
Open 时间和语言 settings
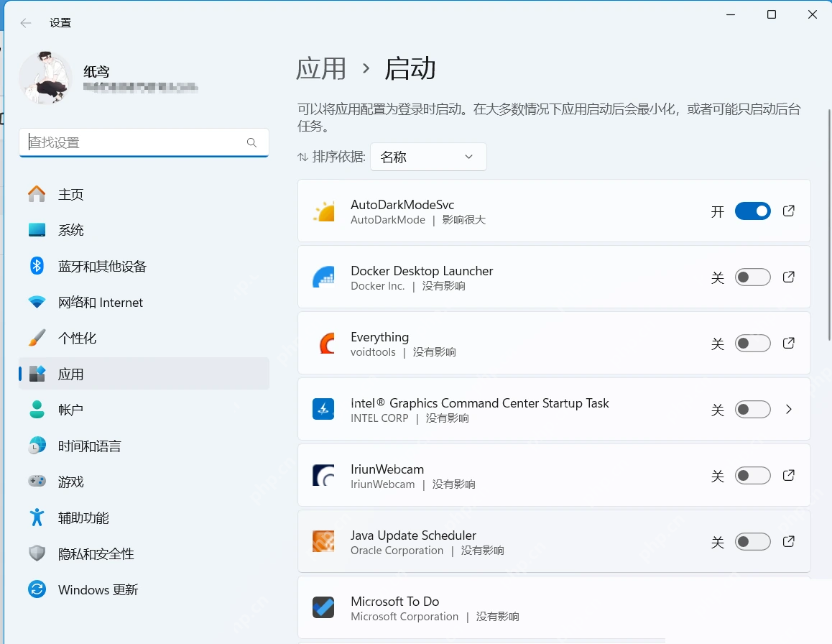click(x=144, y=446)
